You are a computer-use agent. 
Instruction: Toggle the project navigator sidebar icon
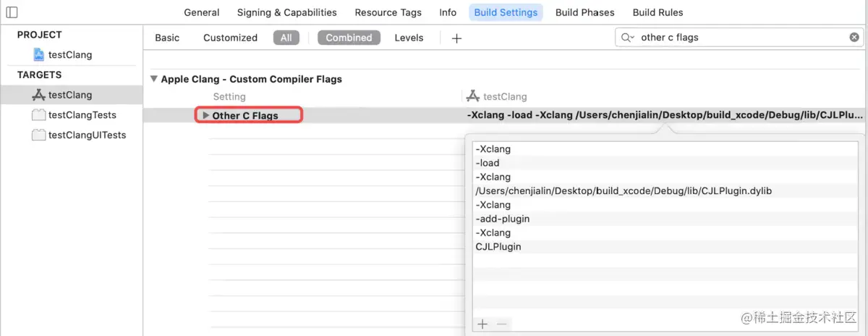12,12
